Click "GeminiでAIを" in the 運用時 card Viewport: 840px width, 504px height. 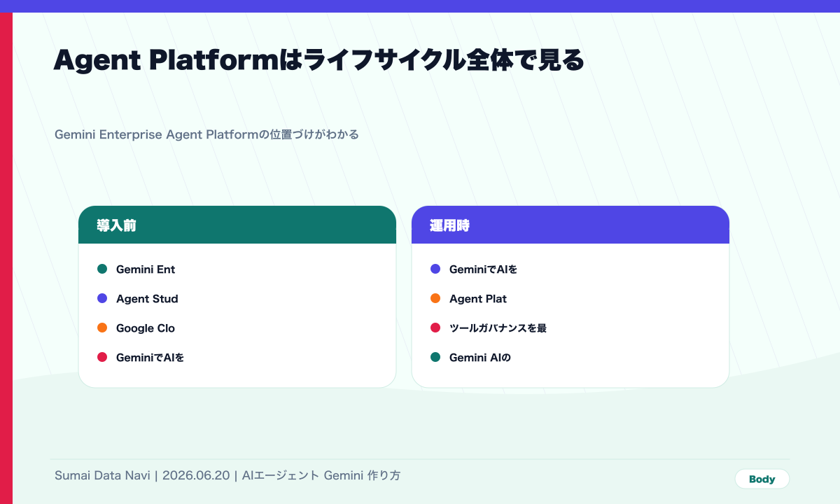pos(483,269)
